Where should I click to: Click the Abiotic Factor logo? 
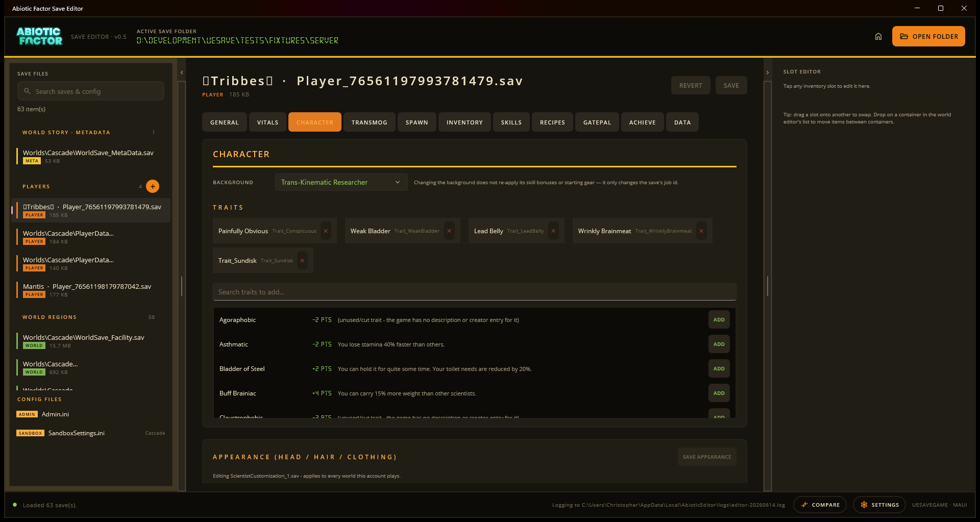coord(40,36)
